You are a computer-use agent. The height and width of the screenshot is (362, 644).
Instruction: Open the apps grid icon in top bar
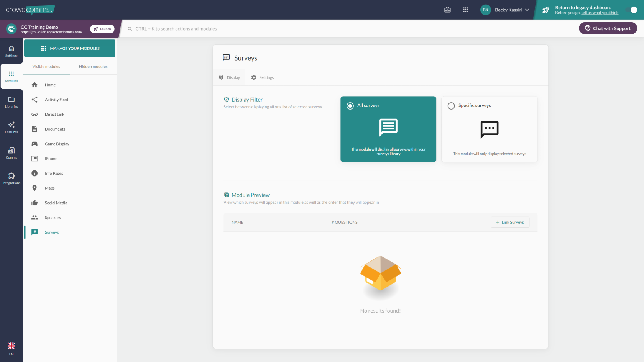[465, 10]
